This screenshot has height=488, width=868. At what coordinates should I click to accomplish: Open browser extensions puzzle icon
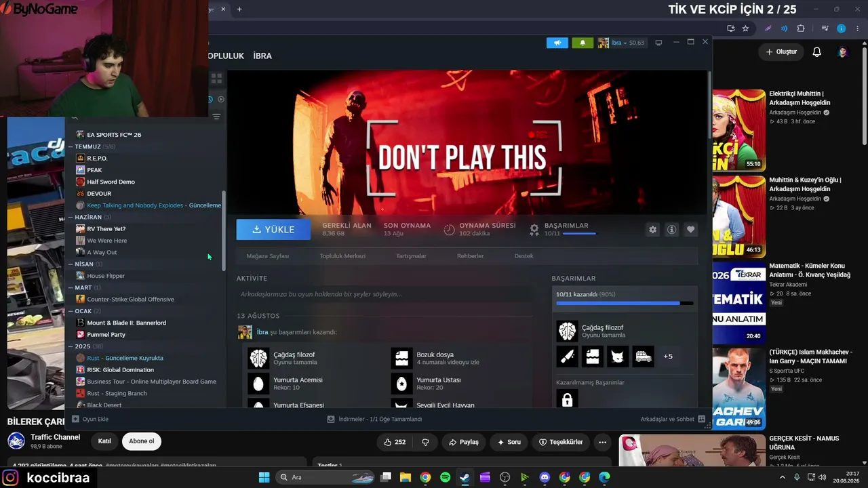801,28
